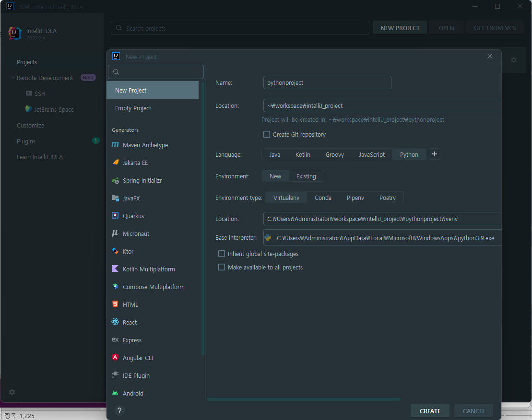Focus the generator search box in dialog
Screen dimensions: 532x420
[156, 72]
